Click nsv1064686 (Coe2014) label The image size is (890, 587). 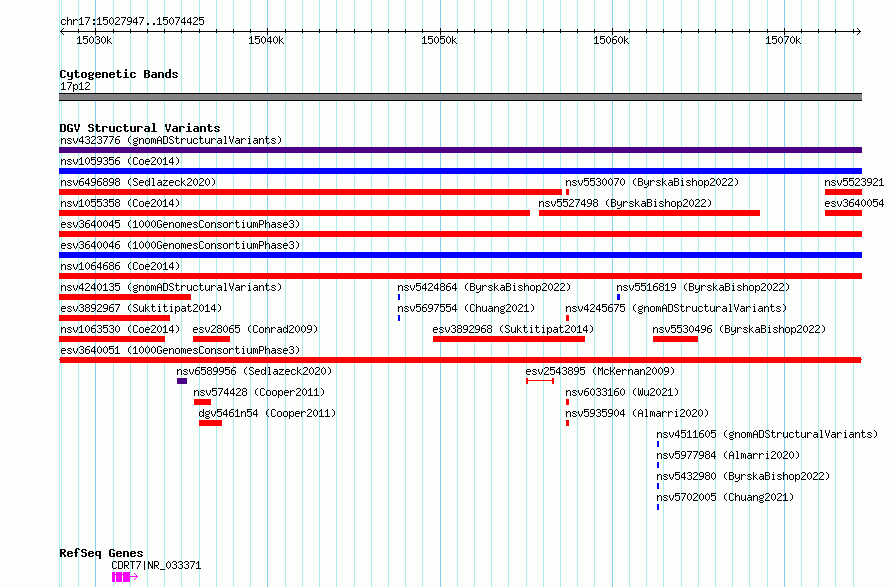120,266
